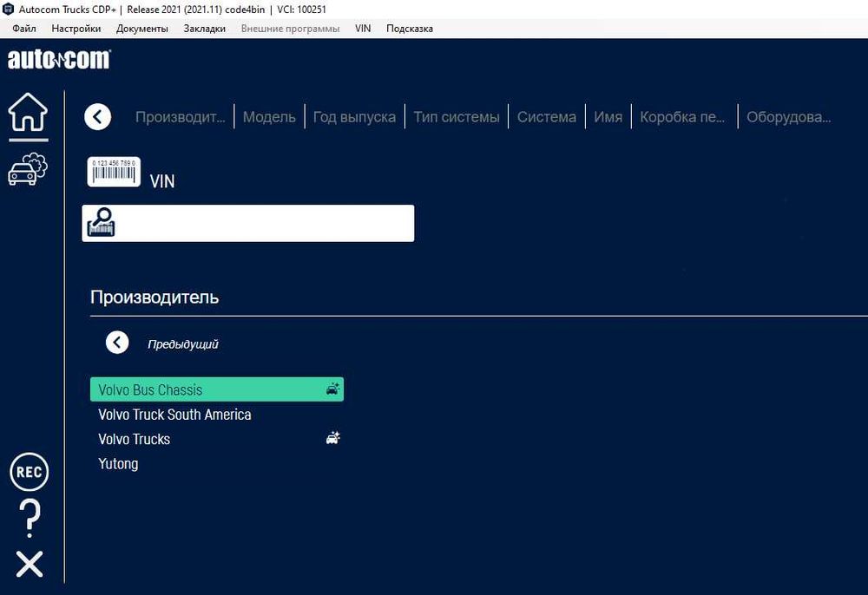Click the Предыдущий back arrow circle
This screenshot has width=868, height=595.
(117, 343)
